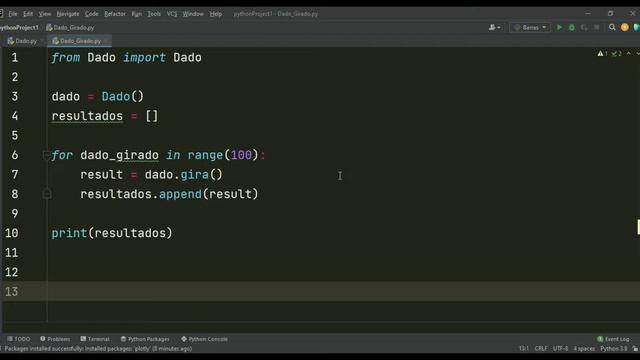Open the VCS menu
640x360 pixels.
(172, 14)
